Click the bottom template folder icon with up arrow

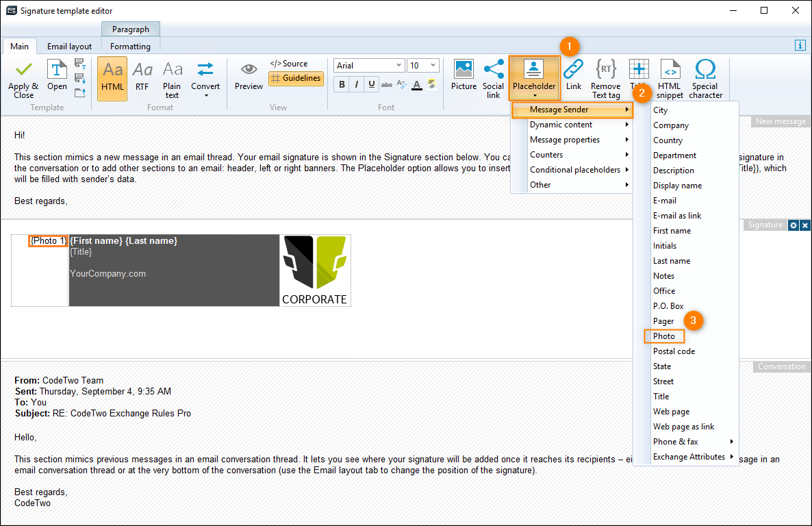pyautogui.click(x=79, y=92)
